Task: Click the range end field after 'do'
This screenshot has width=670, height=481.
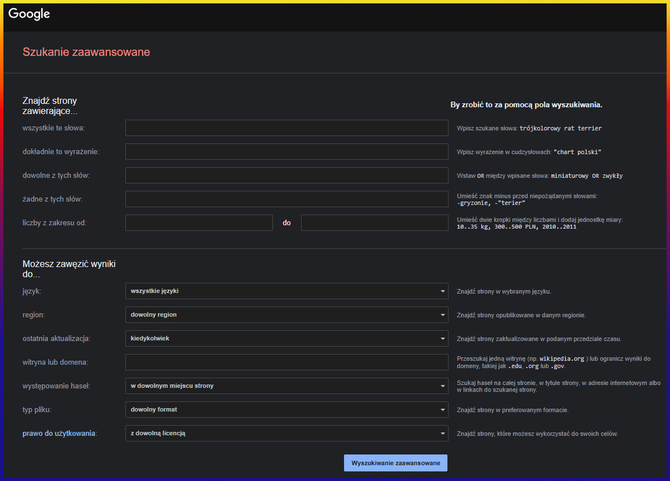Action: click(x=375, y=223)
